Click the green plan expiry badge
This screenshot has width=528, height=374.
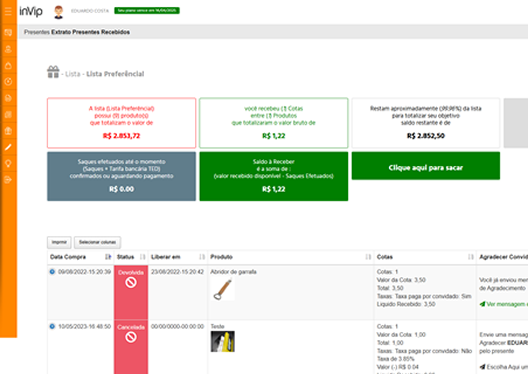[147, 11]
